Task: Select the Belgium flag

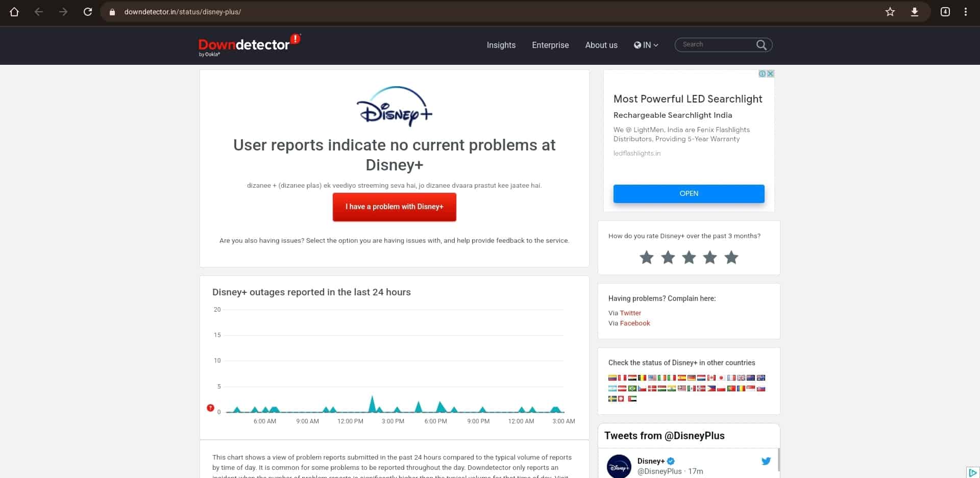Action: [642, 378]
